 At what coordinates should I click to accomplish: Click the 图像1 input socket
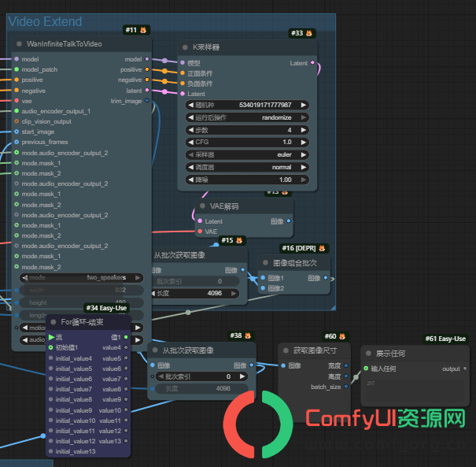click(x=263, y=277)
